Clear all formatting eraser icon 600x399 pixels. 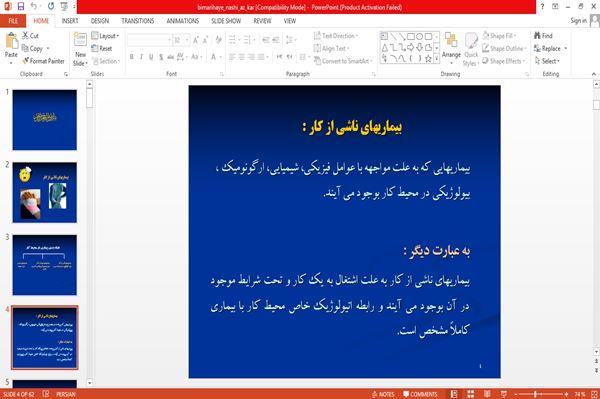(218, 40)
